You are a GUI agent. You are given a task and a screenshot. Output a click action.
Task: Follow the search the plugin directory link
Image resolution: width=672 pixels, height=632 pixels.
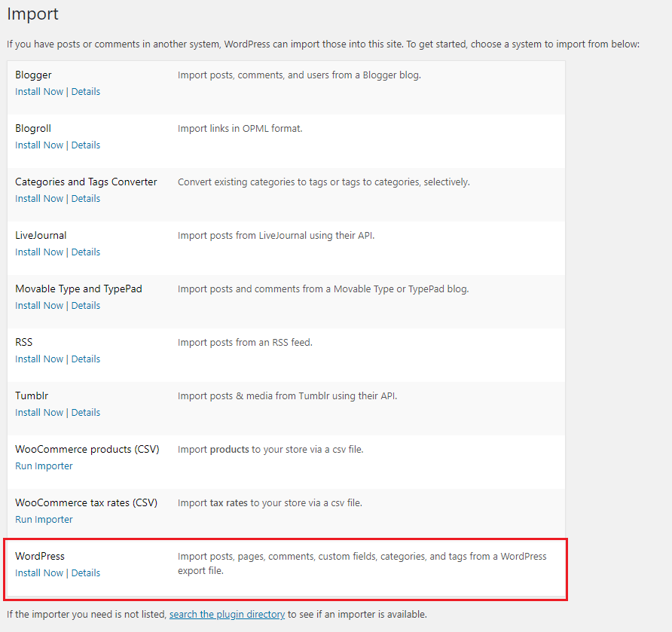point(228,615)
